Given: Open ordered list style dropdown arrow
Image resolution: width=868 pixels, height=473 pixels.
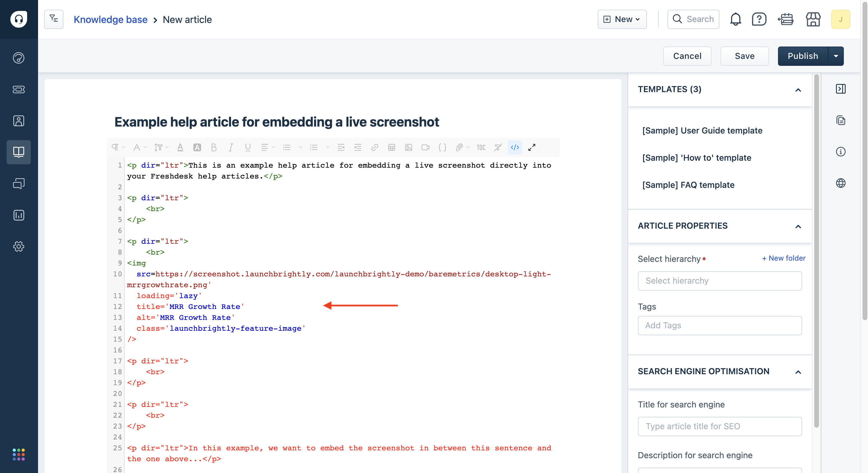Looking at the screenshot, I should (x=300, y=147).
